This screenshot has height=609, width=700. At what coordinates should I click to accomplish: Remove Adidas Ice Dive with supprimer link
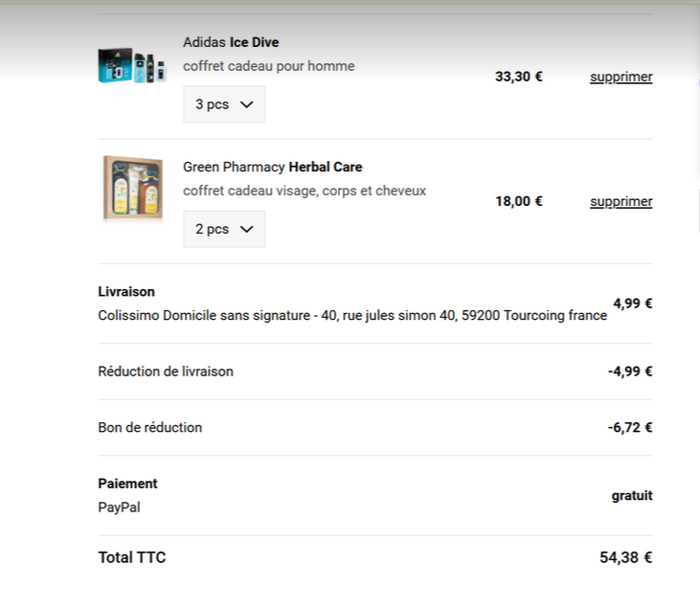pyautogui.click(x=621, y=77)
